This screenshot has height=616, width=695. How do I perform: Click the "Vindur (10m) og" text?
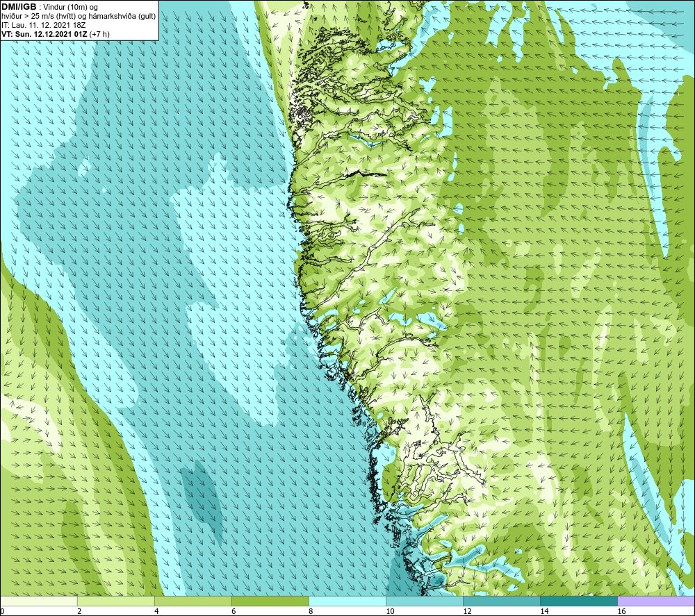(72, 8)
